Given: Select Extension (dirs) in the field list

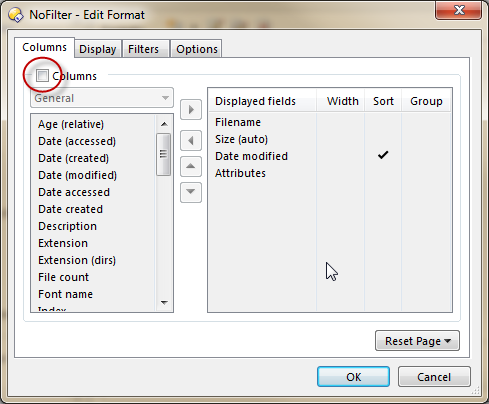Looking at the screenshot, I should point(77,260).
